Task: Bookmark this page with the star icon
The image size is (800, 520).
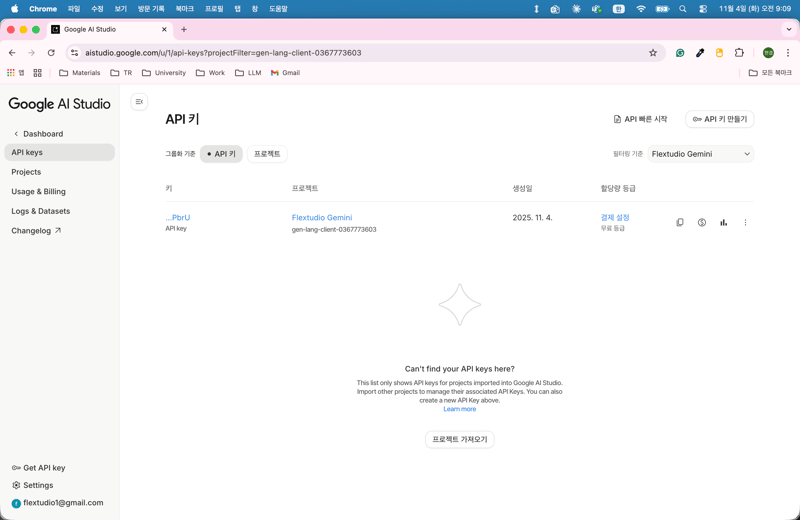Action: [x=653, y=53]
